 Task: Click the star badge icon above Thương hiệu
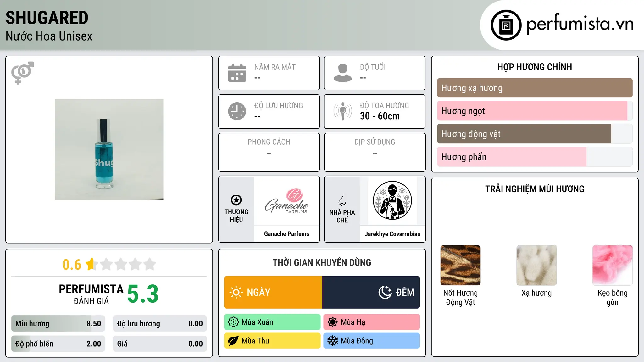coord(236,200)
